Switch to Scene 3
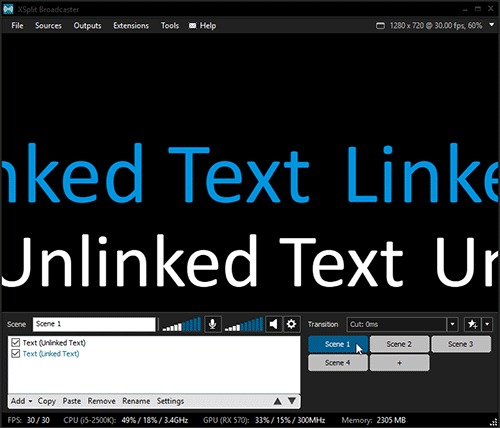Viewport: 500px width, 428px height. 461,344
